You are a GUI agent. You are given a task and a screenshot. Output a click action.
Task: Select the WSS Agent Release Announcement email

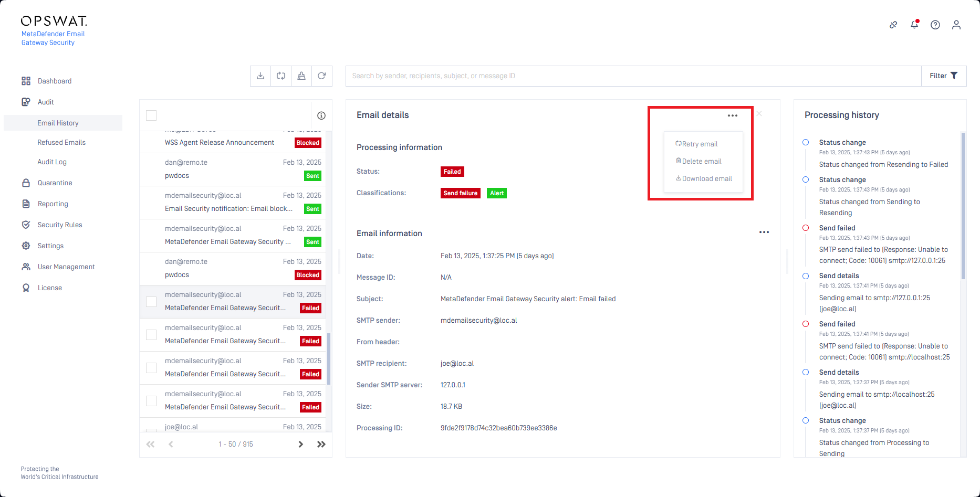point(233,142)
